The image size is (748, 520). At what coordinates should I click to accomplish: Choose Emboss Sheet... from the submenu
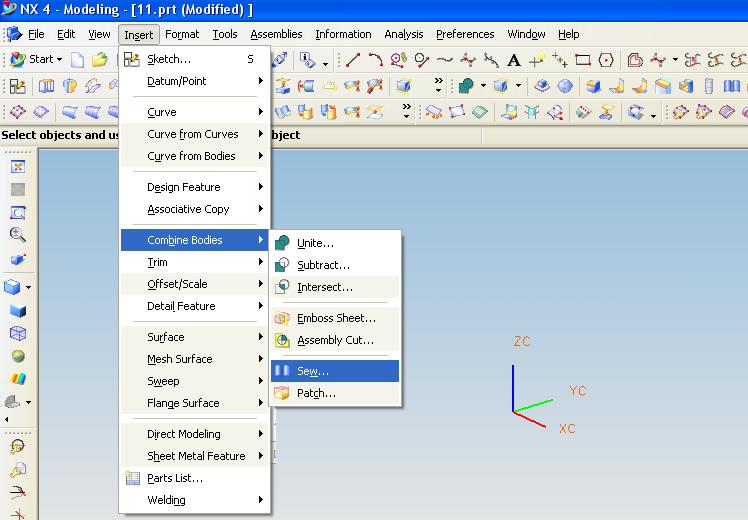pyautogui.click(x=335, y=318)
